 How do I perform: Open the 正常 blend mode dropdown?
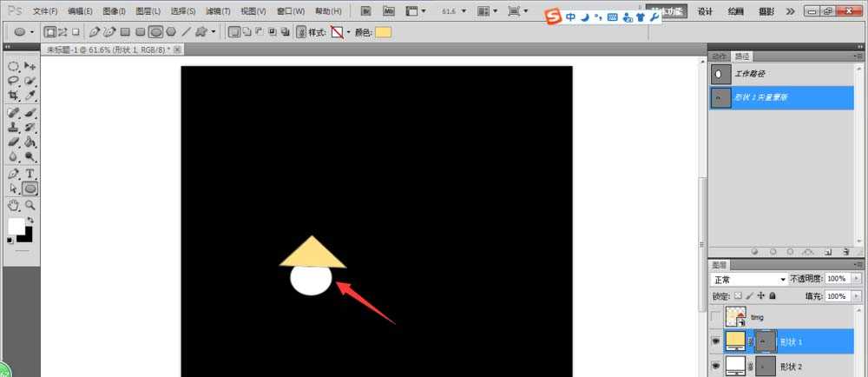coord(748,279)
